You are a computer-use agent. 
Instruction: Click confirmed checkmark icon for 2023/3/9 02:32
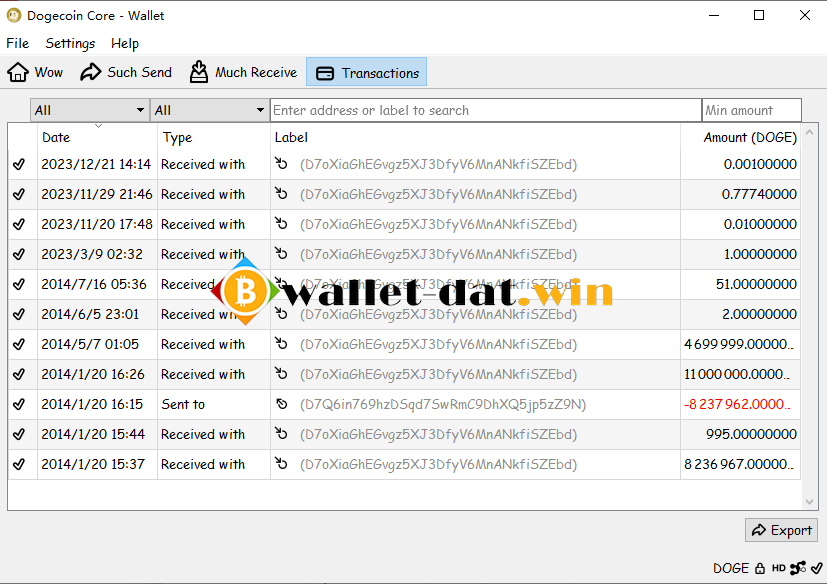coord(19,254)
